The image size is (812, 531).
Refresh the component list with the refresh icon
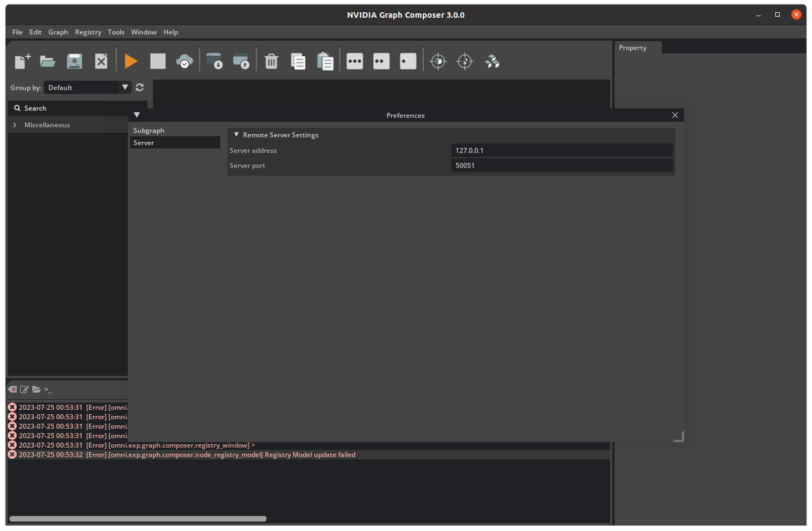(140, 87)
